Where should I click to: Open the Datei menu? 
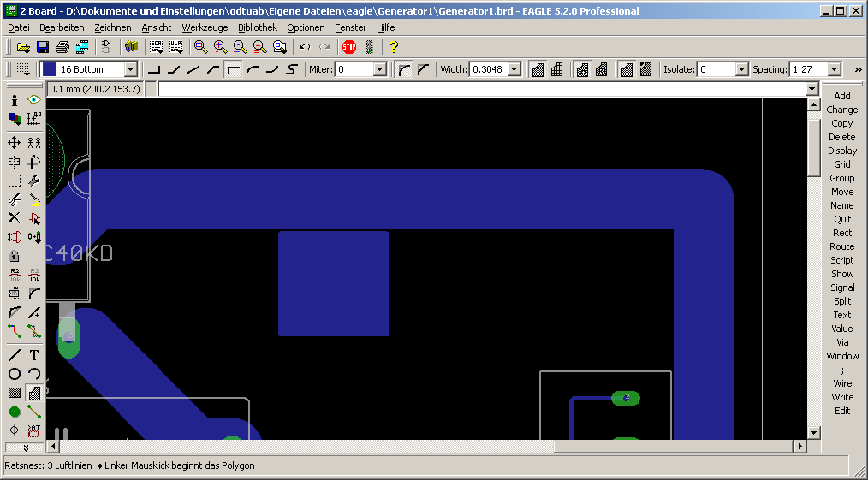tap(19, 27)
